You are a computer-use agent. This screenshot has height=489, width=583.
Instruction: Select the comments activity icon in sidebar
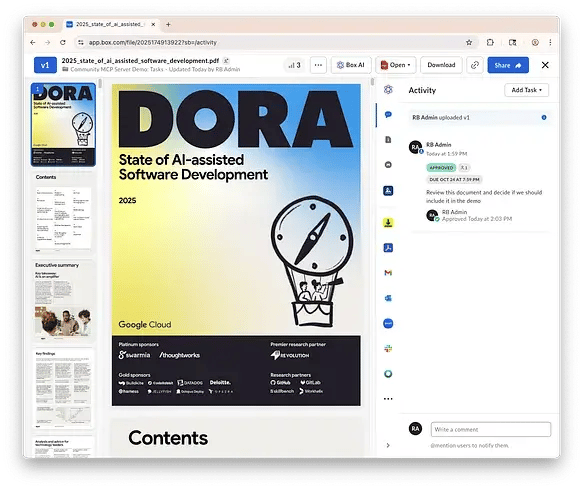[388, 115]
